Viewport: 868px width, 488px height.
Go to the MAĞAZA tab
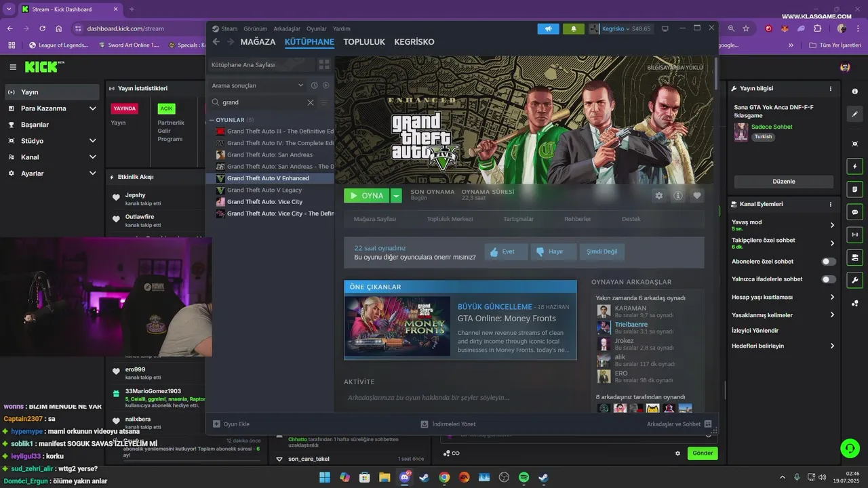pos(258,42)
